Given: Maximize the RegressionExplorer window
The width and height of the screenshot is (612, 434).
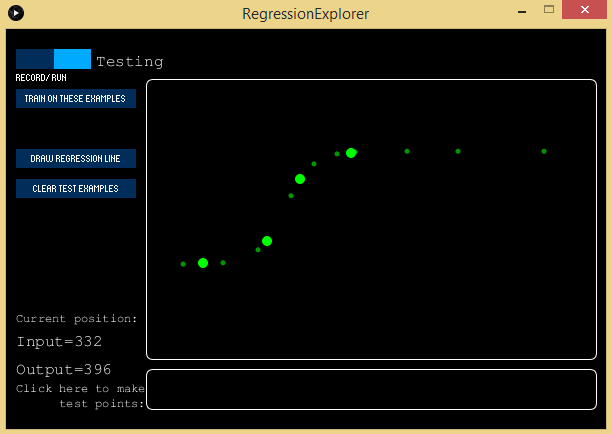Looking at the screenshot, I should 549,9.
